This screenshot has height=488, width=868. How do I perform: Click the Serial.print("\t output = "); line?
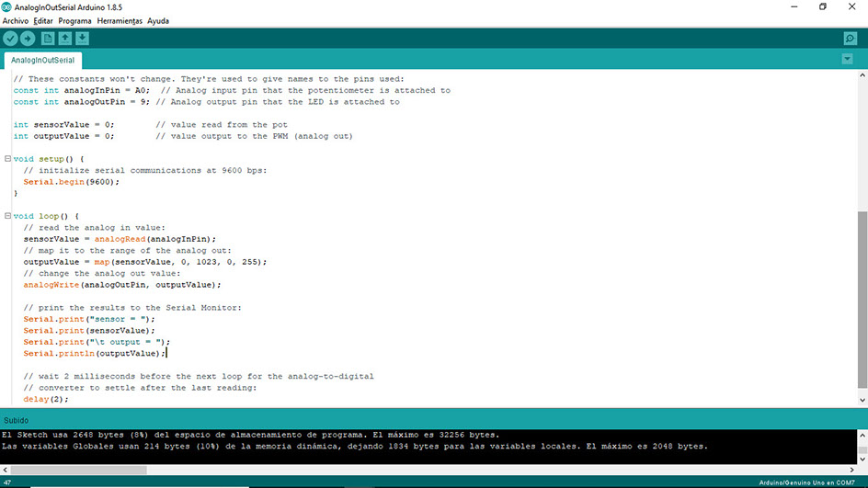[97, 342]
